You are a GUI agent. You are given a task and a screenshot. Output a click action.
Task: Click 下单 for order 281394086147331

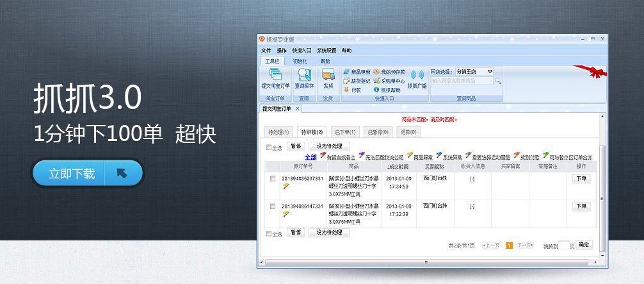coord(581,206)
